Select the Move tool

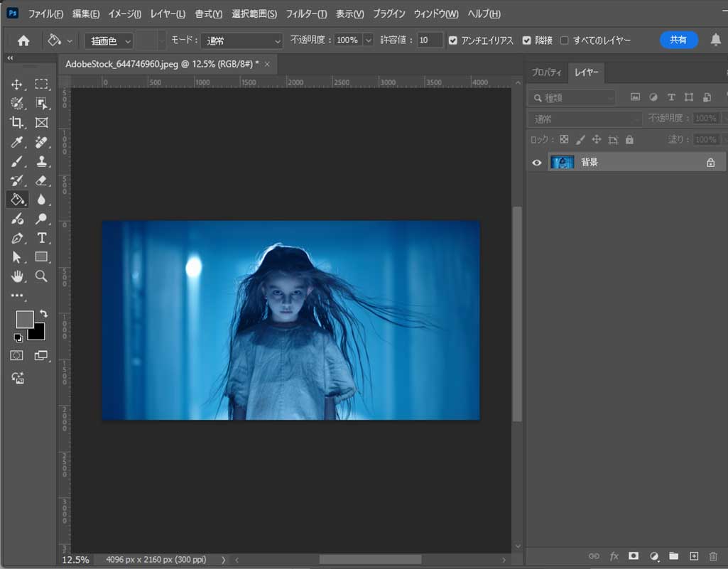pos(17,85)
